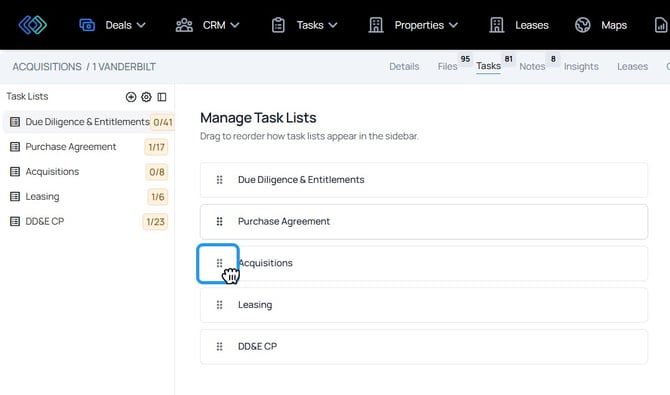The height and width of the screenshot is (395, 670).
Task: Click the 0/41 progress badge
Action: 162,122
